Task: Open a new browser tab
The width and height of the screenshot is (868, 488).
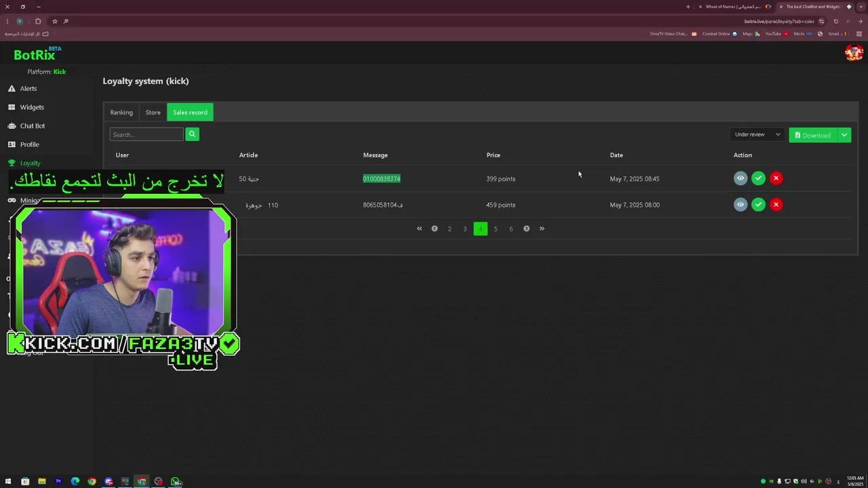Action: tap(688, 7)
